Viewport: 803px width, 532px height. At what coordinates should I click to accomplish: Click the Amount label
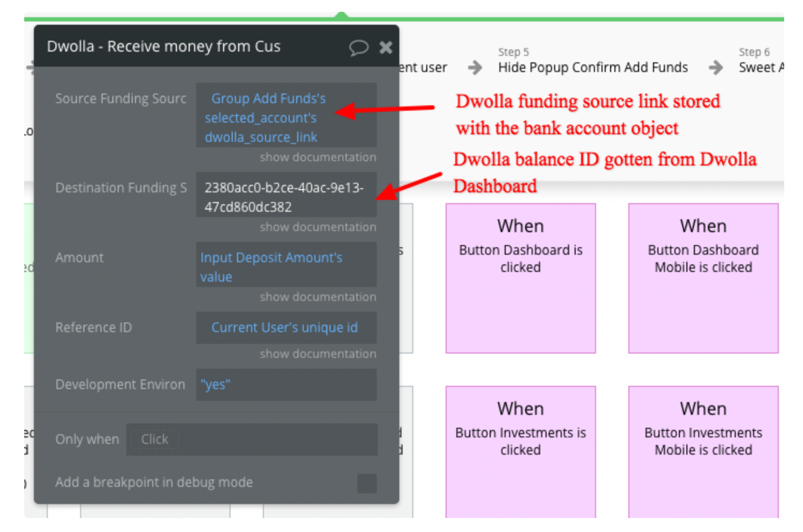[x=80, y=258]
